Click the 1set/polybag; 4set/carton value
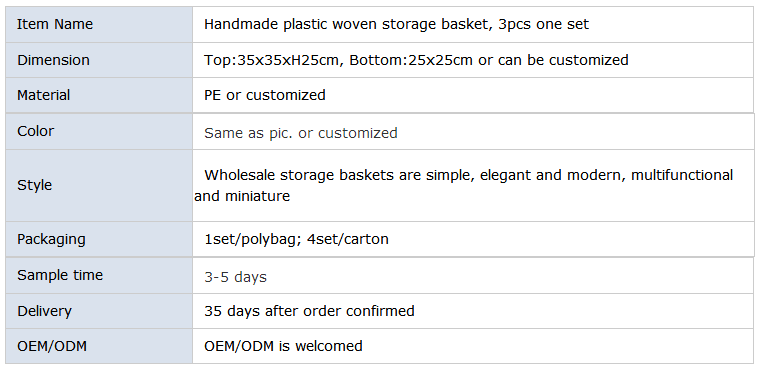761x371 pixels. point(296,239)
